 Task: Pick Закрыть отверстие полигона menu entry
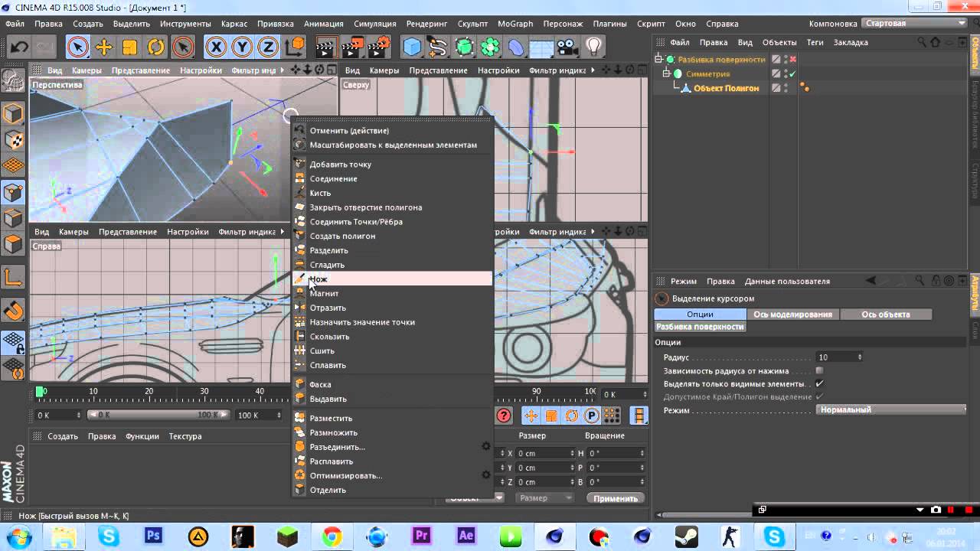(x=392, y=207)
